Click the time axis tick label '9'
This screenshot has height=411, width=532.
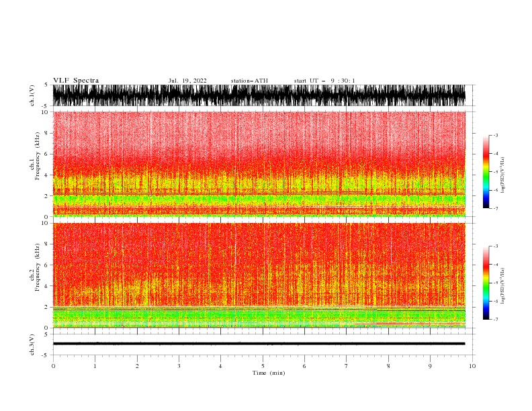pyautogui.click(x=430, y=366)
